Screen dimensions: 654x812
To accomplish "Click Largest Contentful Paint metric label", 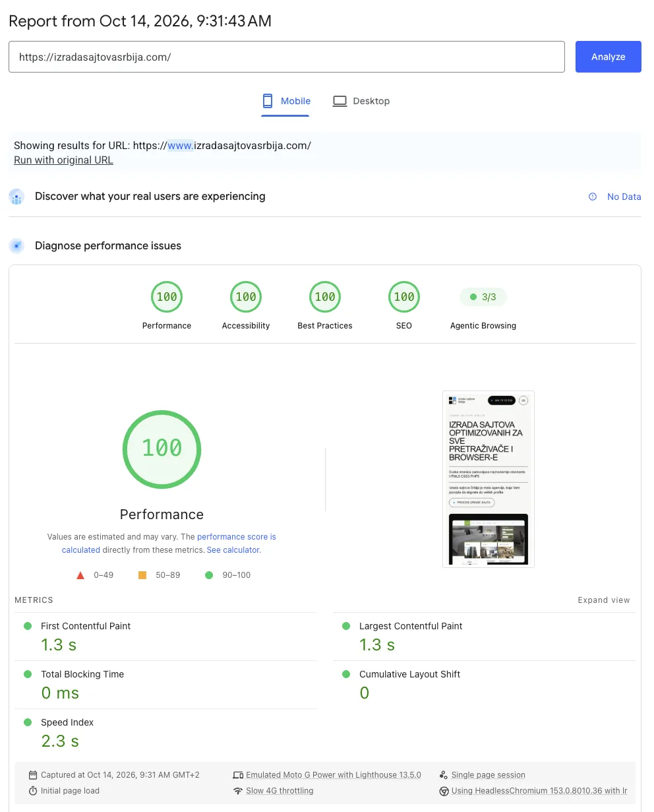I will [411, 626].
